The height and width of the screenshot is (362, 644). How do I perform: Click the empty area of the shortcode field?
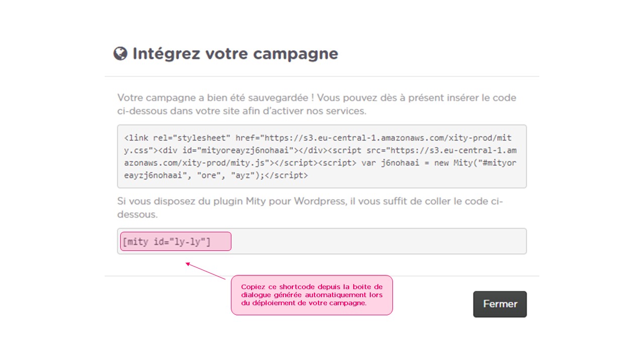(x=377, y=241)
